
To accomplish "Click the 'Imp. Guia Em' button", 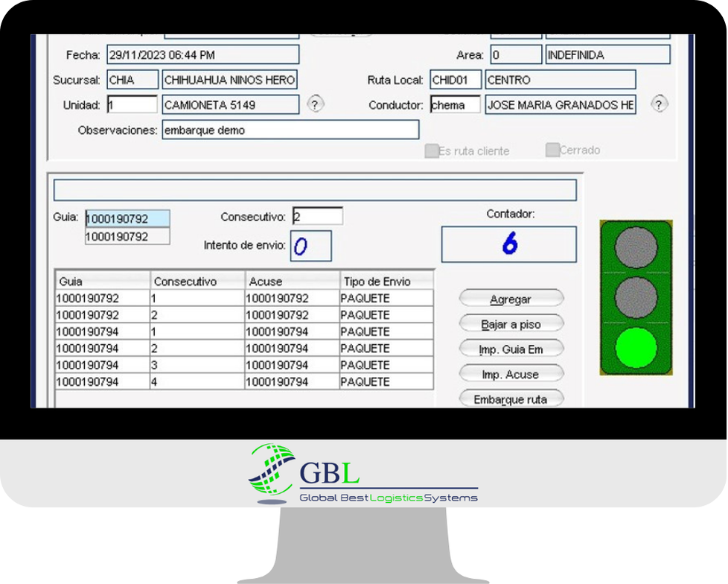I will click(511, 348).
